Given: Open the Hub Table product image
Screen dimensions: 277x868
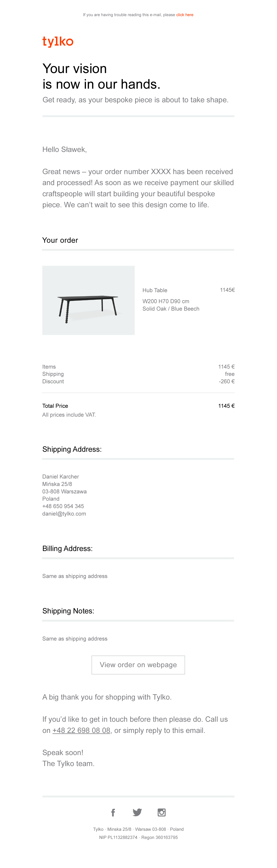Looking at the screenshot, I should (88, 300).
